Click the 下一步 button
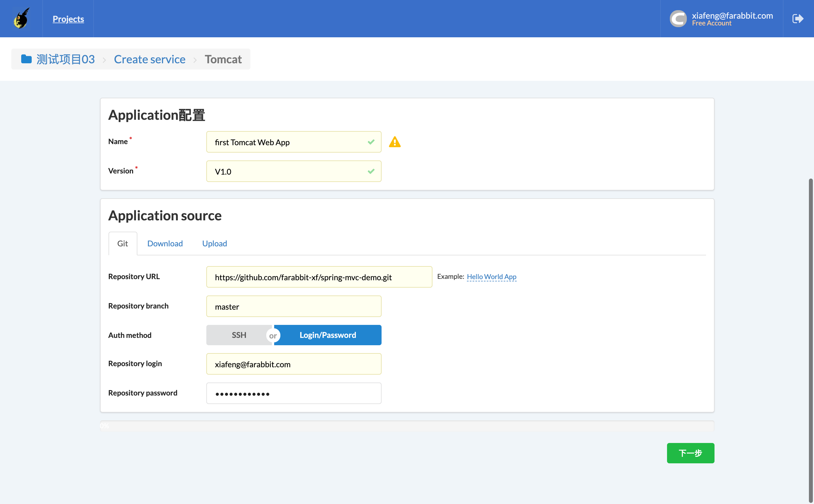 [x=690, y=453]
